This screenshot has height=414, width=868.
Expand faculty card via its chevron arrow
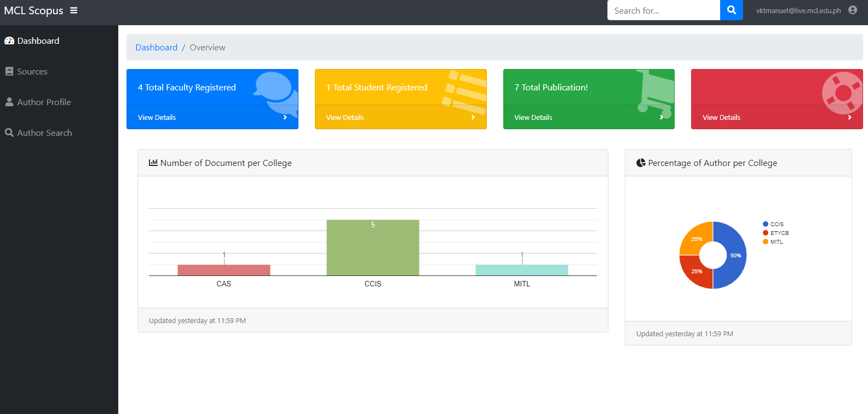(285, 117)
